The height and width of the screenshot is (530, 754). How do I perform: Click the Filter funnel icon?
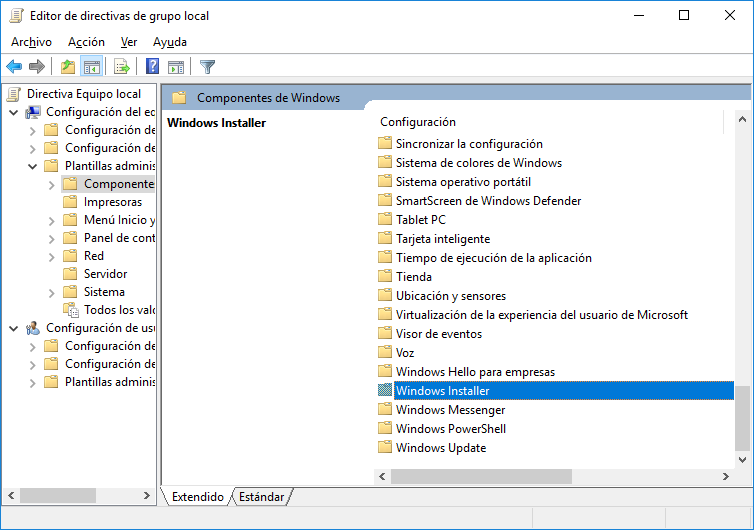click(x=207, y=67)
